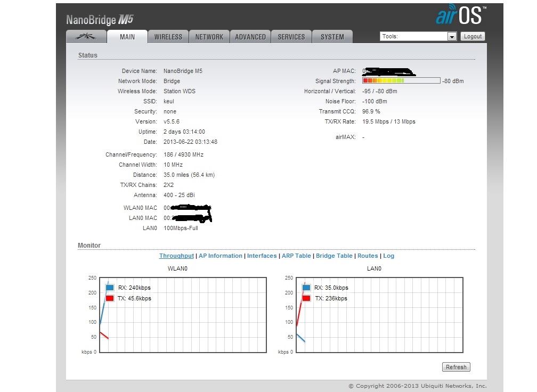Viewport: 537px width, 392px height.
Task: Open the Throughput monitor link
Action: point(176,256)
